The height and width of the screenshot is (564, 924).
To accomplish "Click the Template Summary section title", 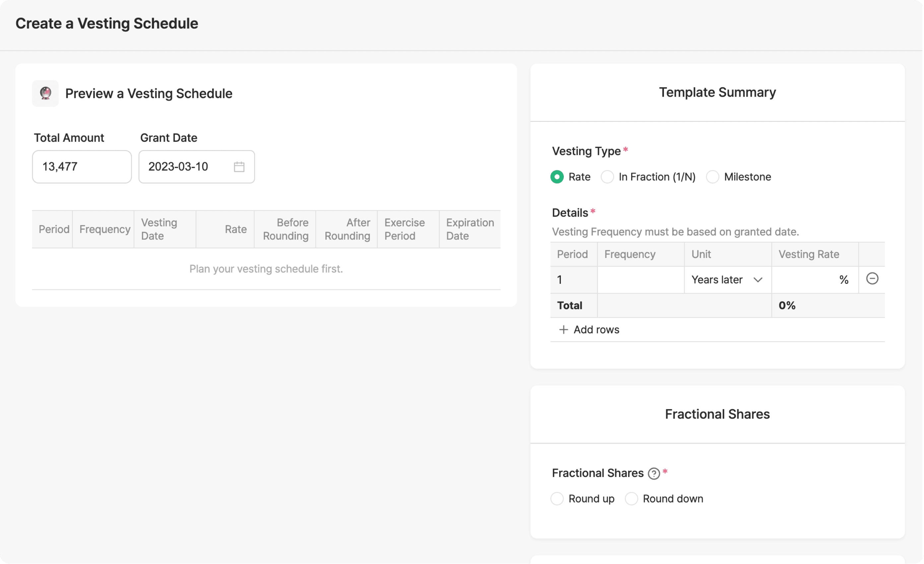I will tap(717, 92).
